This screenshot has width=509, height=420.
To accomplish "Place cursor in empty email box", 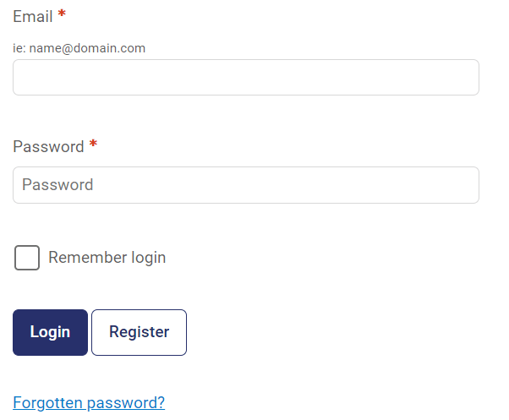I will (x=246, y=77).
